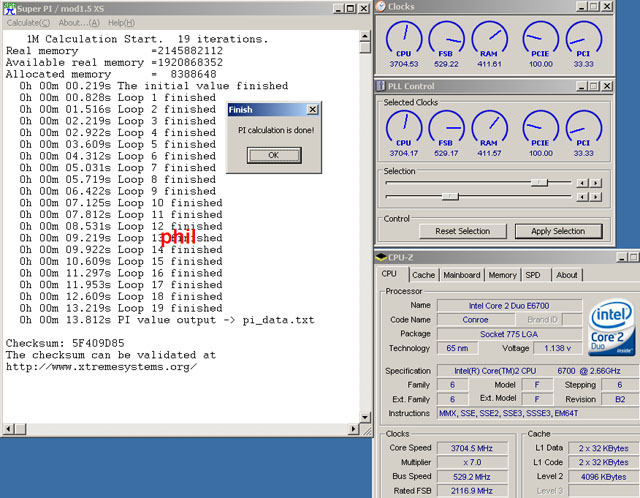This screenshot has width=640, height=498.
Task: Minimize the PLL Control window
Action: pos(582,86)
